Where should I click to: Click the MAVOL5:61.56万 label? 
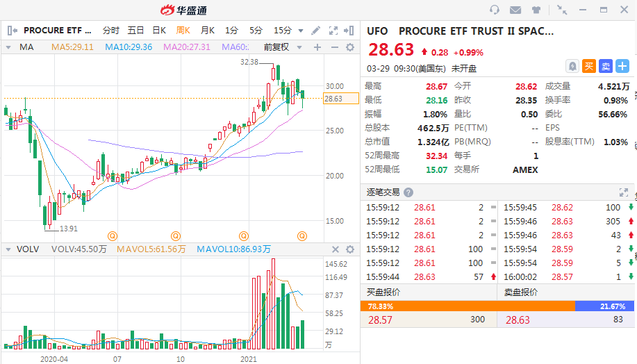click(x=151, y=249)
